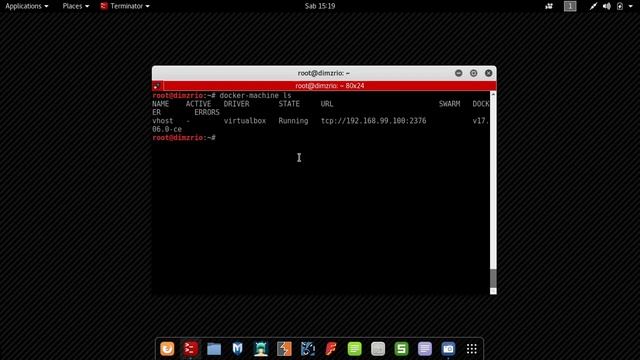Open the Files folder icon in dock
This screenshot has height=360, width=640.
coord(214,349)
